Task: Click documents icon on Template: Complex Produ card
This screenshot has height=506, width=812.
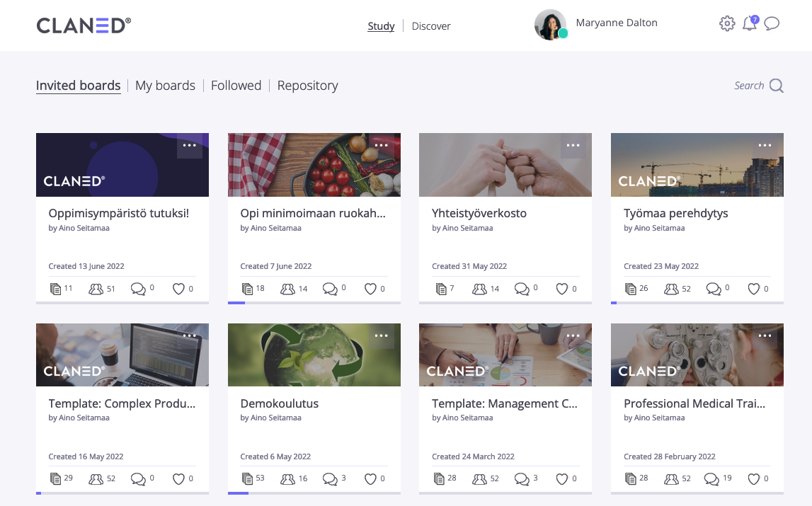Action: (55, 478)
